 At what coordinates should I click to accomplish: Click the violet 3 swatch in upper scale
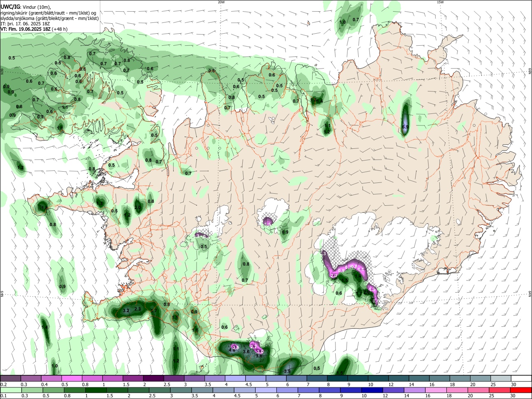tap(195, 378)
